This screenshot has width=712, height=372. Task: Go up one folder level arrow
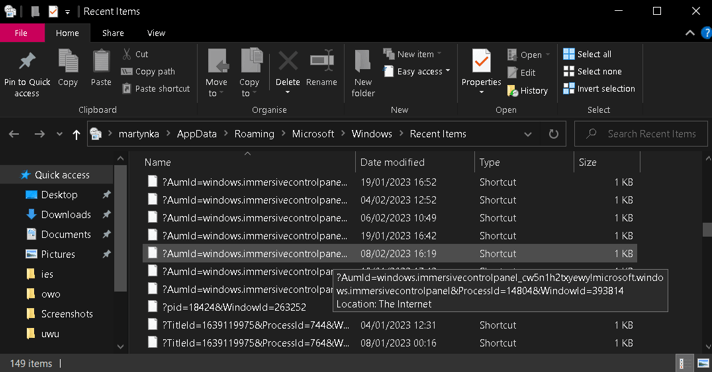coord(76,134)
